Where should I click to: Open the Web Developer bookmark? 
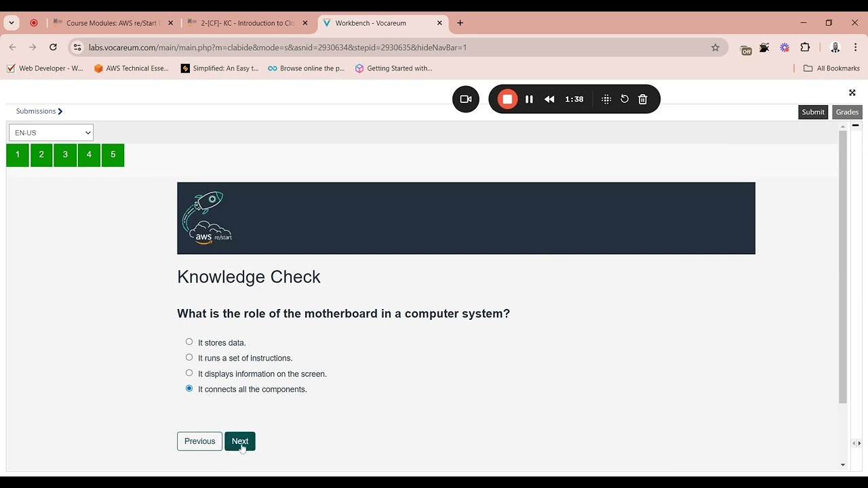point(45,68)
